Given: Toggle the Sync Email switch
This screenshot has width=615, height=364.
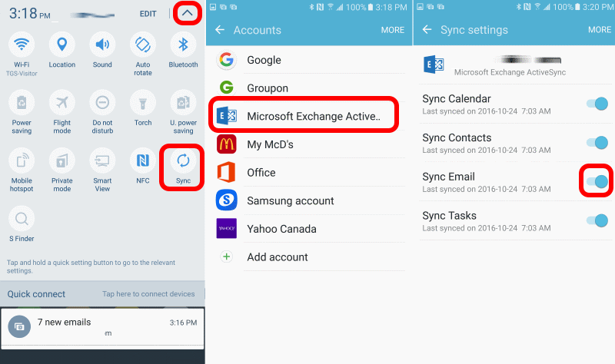Looking at the screenshot, I should point(596,182).
